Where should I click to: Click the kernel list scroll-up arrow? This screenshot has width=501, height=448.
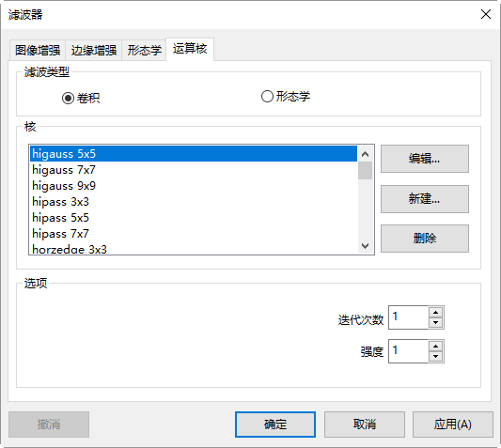(x=366, y=155)
